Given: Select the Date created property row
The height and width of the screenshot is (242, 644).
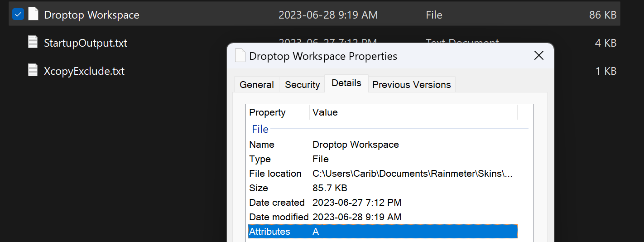Looking at the screenshot, I should pyautogui.click(x=383, y=203).
